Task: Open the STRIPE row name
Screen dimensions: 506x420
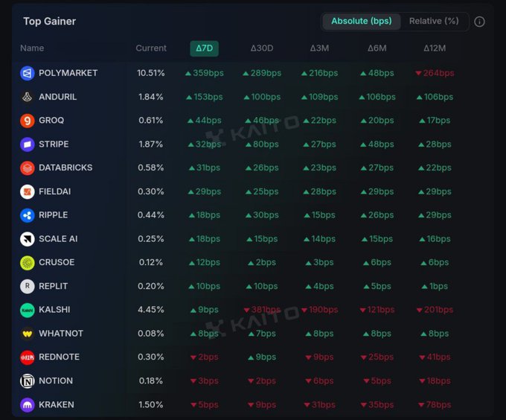Action: coord(54,144)
